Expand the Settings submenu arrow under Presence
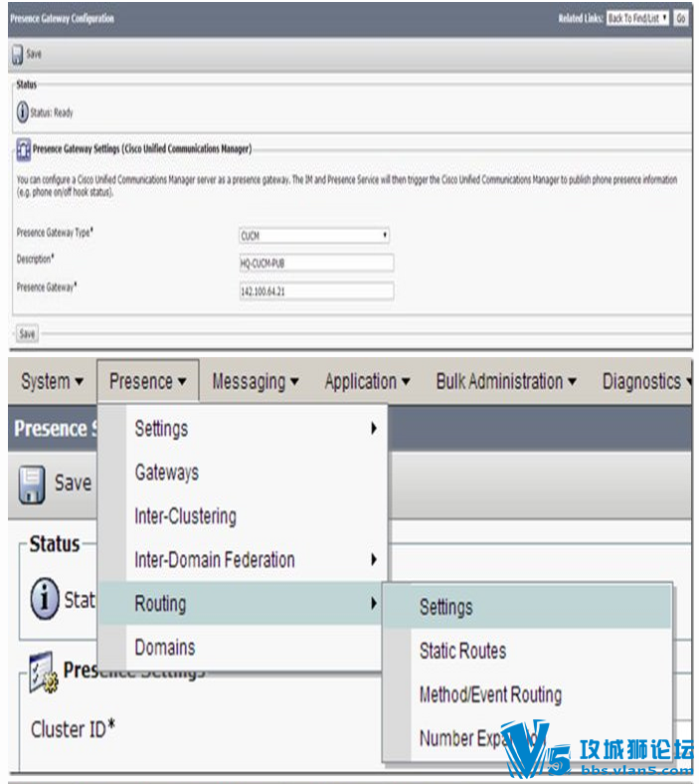The width and height of the screenshot is (699, 784). coord(374,429)
